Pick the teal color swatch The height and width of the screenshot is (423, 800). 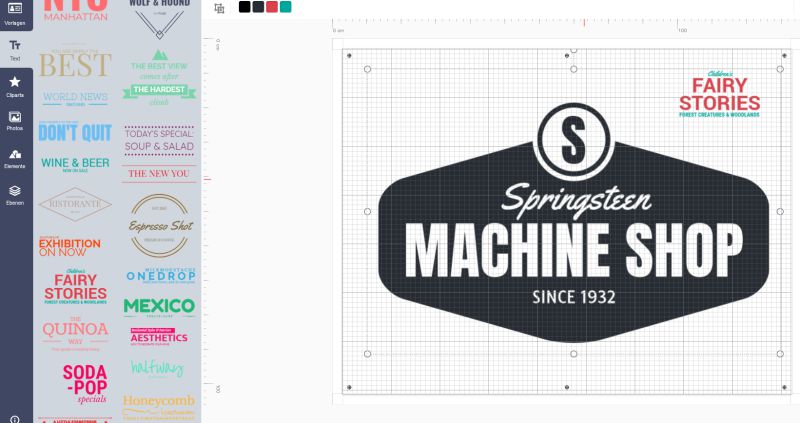(286, 7)
